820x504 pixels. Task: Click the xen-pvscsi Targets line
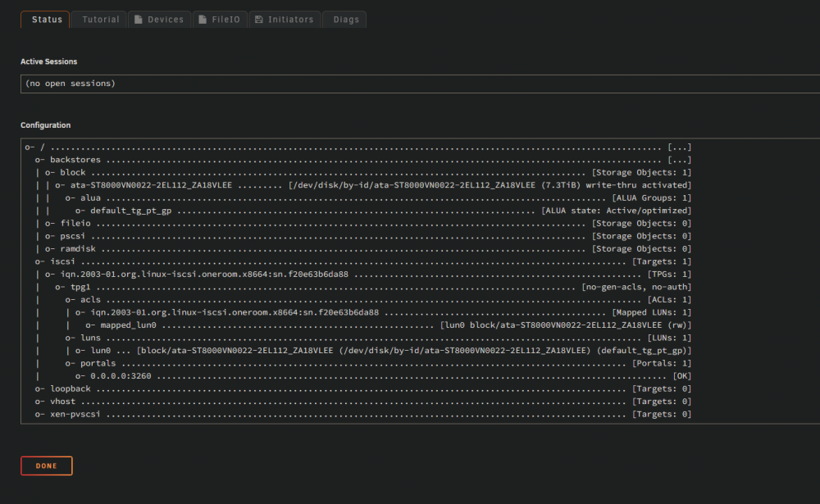pyautogui.click(x=363, y=414)
